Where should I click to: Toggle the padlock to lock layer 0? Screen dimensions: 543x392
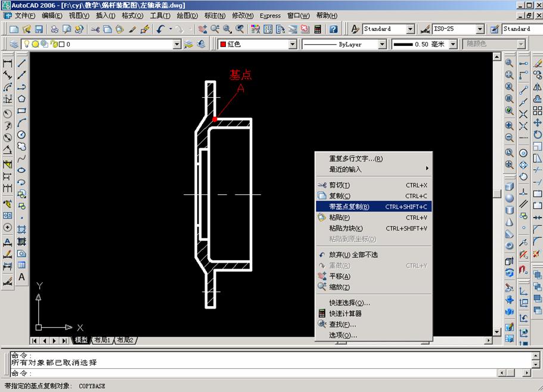[x=53, y=43]
